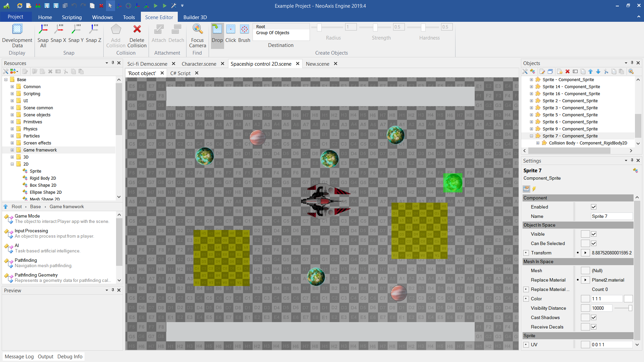The width and height of the screenshot is (644, 362).
Task: Switch to the Character.scene tab
Action: pos(199,64)
